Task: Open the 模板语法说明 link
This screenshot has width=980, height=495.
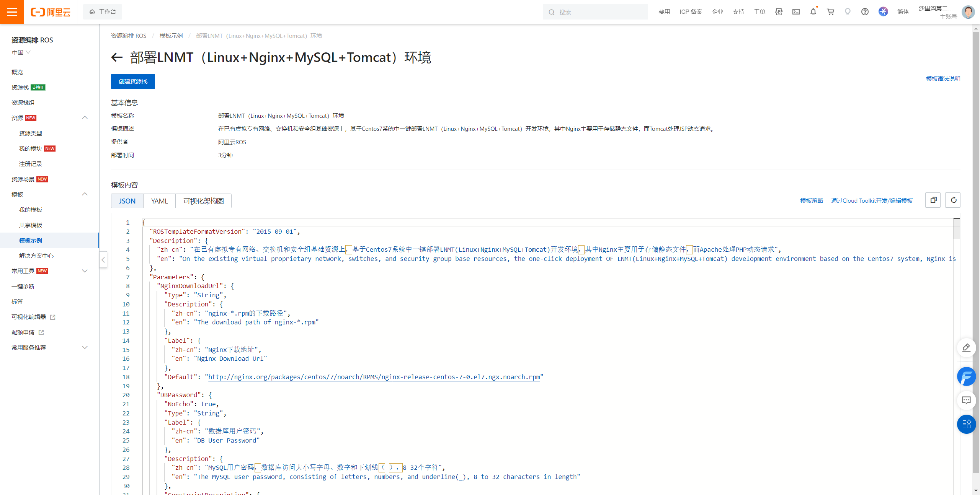Action: point(943,79)
